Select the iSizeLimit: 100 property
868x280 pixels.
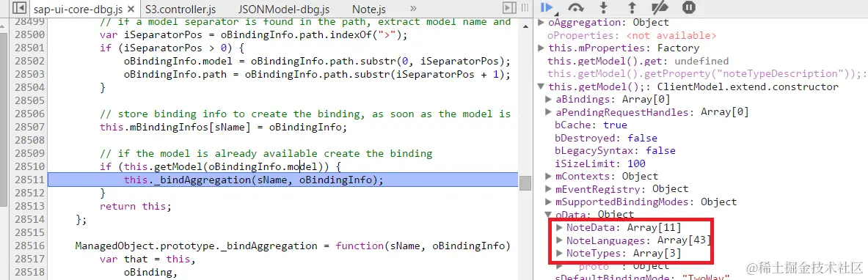pos(600,163)
